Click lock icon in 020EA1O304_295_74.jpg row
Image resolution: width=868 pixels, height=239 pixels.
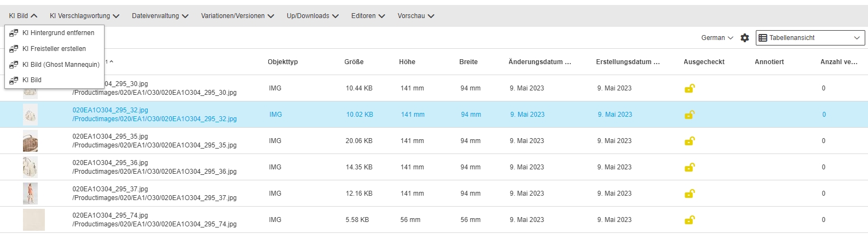[690, 220]
